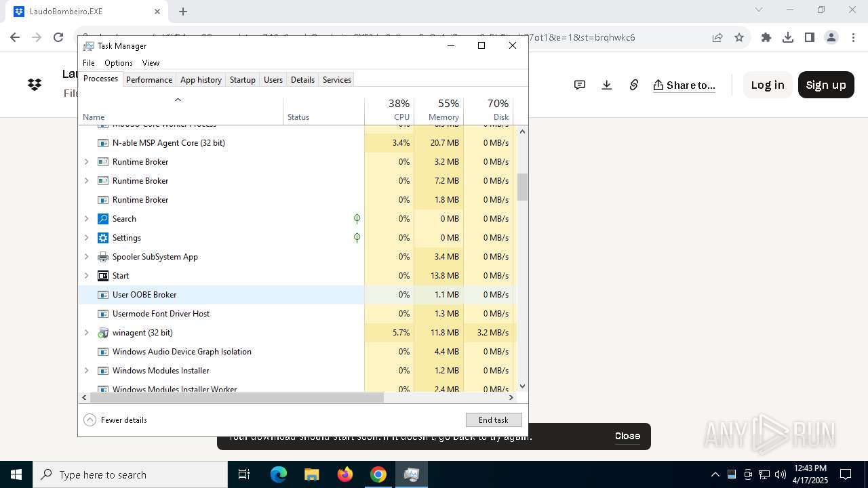Screen dimensions: 868x488
Task: Switch to the Services tab
Action: click(x=337, y=79)
